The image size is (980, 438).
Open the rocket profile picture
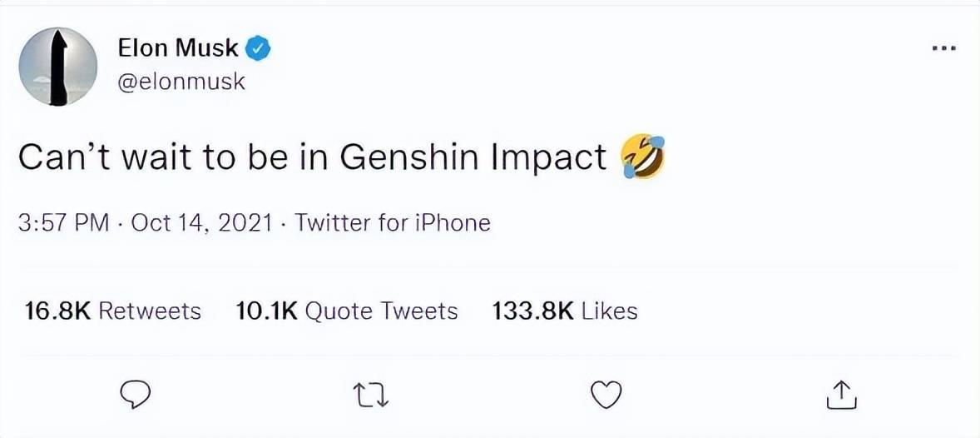click(x=57, y=67)
